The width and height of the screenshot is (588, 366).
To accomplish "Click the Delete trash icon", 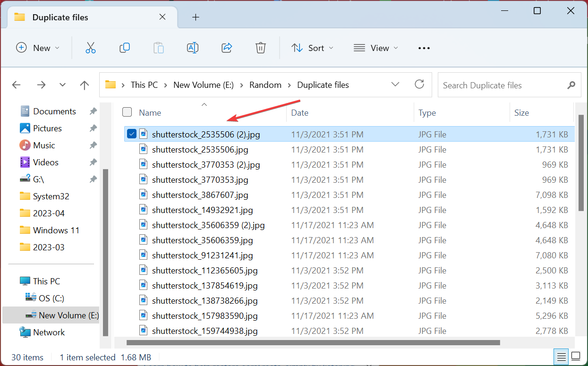I will [261, 48].
